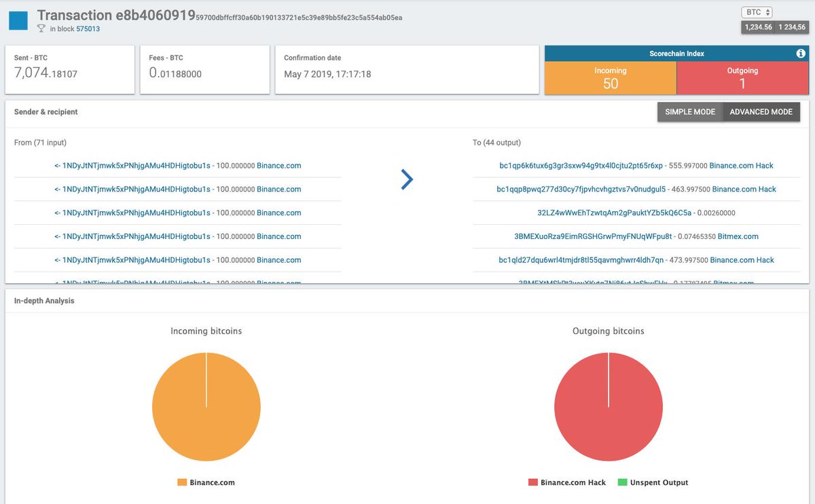The height and width of the screenshot is (504, 815).
Task: Switch to SIMPLE MODE
Action: tap(690, 112)
